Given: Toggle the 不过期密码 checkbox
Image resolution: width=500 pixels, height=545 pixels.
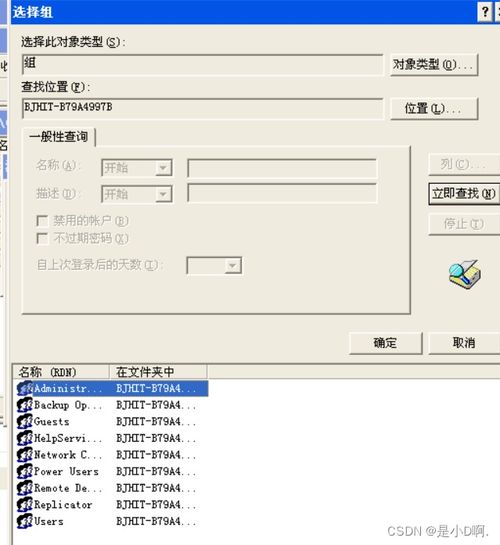Looking at the screenshot, I should (42, 238).
